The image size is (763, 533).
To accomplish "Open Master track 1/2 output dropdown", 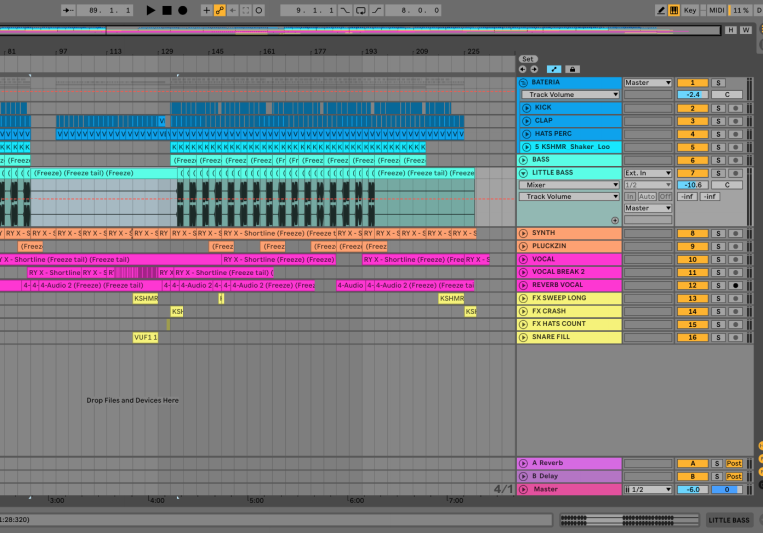I will click(x=648, y=490).
